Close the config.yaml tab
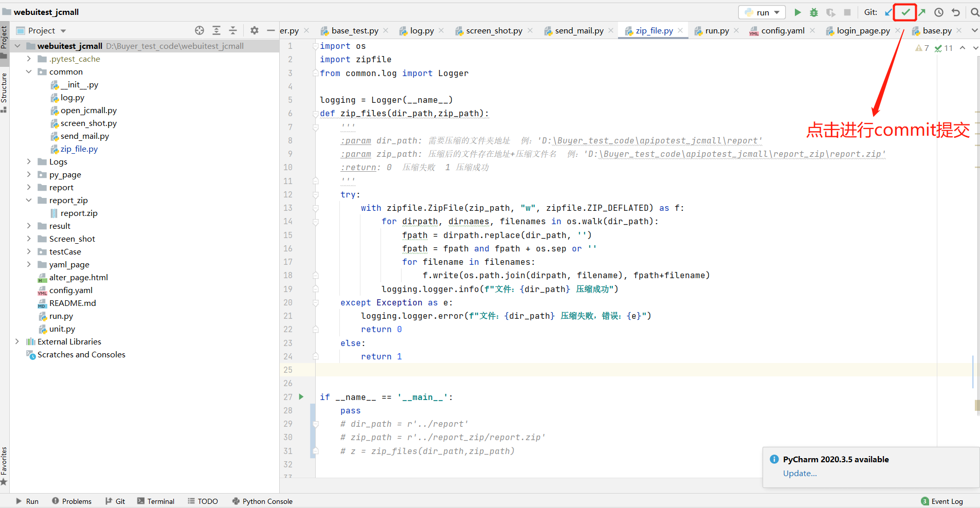Viewport: 980px width, 508px height. click(812, 30)
